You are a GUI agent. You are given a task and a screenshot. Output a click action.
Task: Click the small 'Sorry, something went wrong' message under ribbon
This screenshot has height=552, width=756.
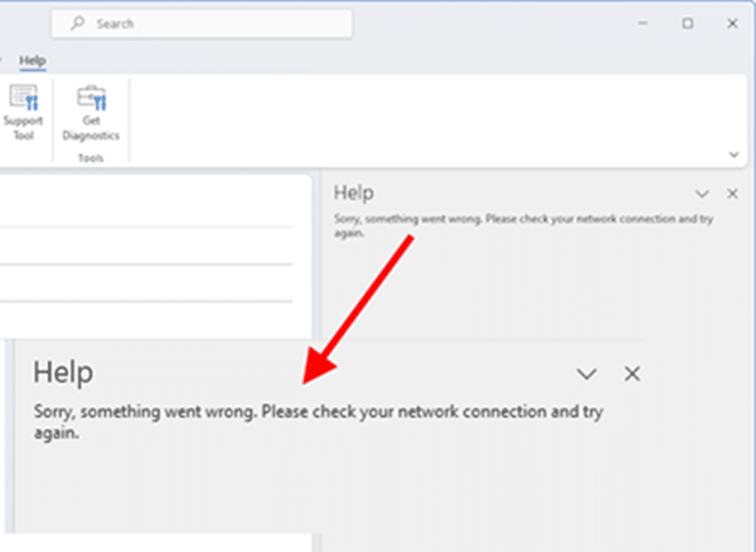coord(524,226)
